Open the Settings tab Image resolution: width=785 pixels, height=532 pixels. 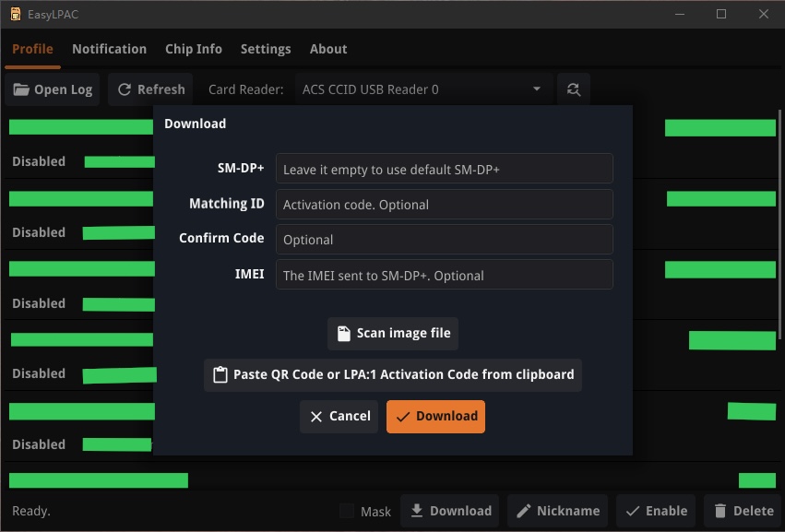[266, 49]
